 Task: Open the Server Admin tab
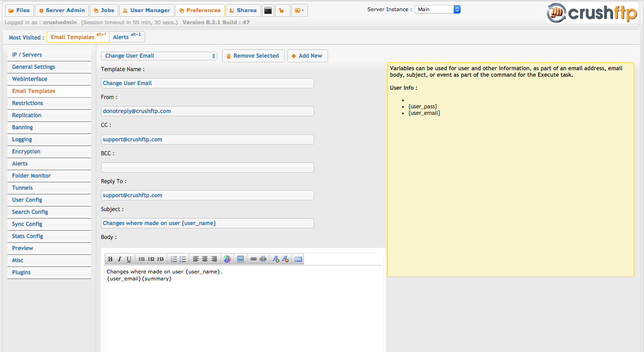click(62, 10)
